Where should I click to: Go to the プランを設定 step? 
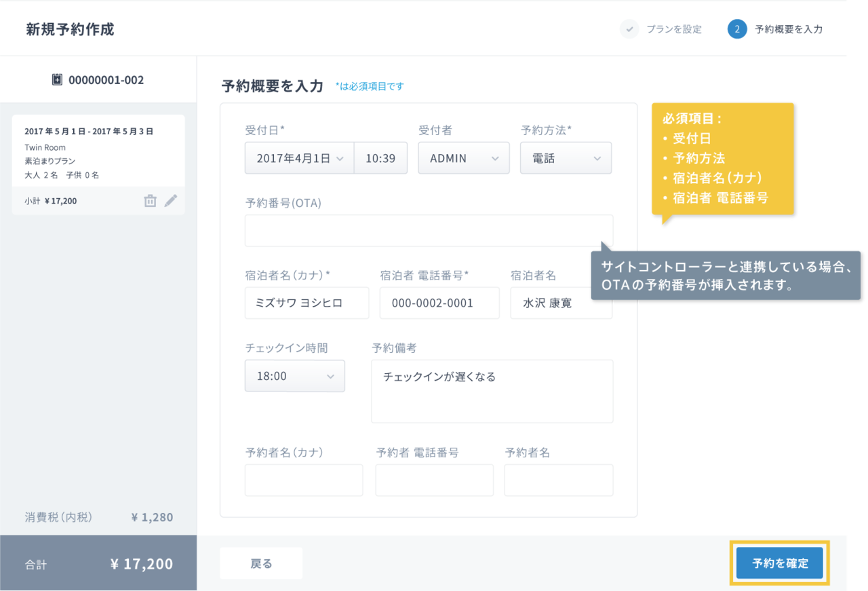[673, 29]
